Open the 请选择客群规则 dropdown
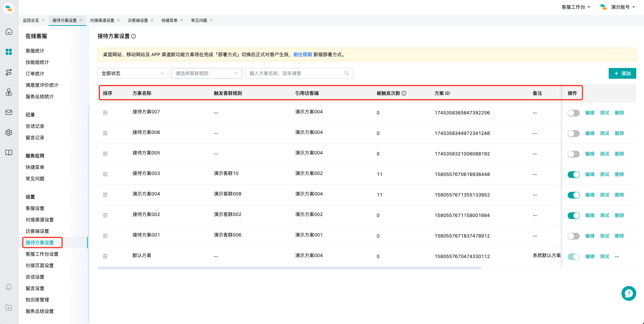The height and width of the screenshot is (324, 644). [x=207, y=73]
